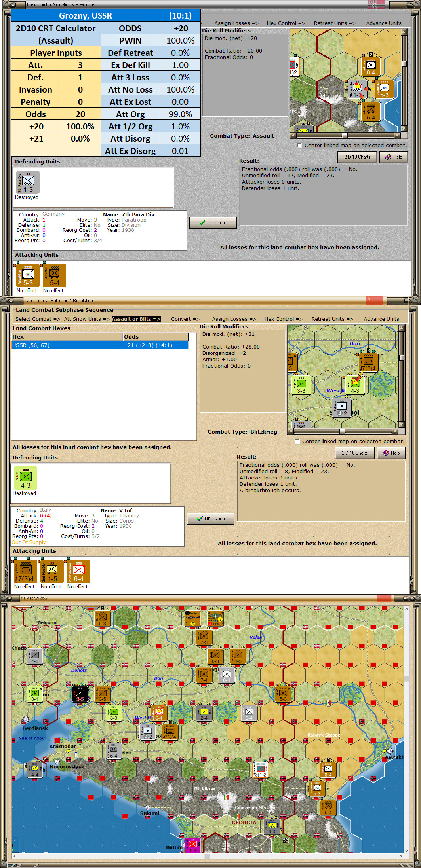Image resolution: width=421 pixels, height=868 pixels.
Task: Click the 'Odds' column header in Land Combat Hexes
Action: (x=156, y=337)
